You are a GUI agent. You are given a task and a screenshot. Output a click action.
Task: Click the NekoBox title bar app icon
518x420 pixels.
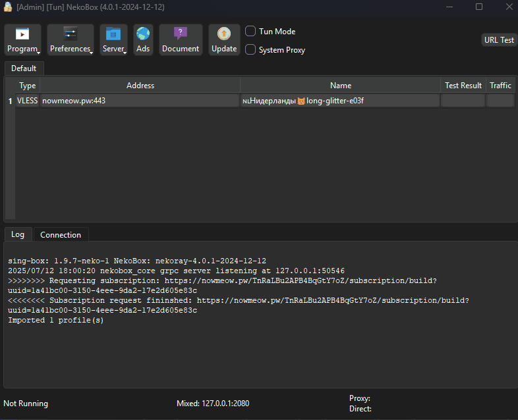coord(9,7)
